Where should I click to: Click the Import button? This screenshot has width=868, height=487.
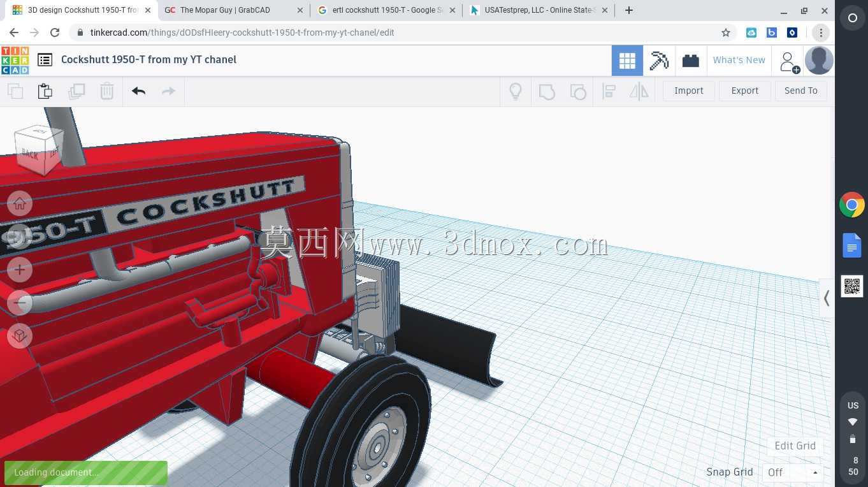coord(689,91)
